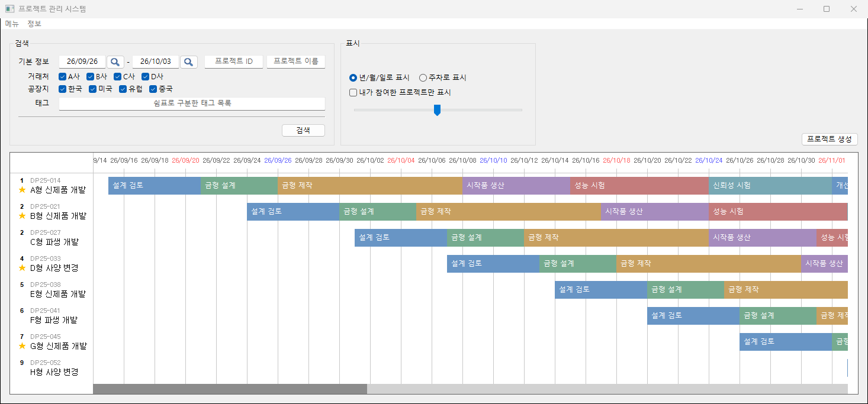This screenshot has height=404, width=868.
Task: Click the display zoom slider handle
Action: (x=438, y=110)
